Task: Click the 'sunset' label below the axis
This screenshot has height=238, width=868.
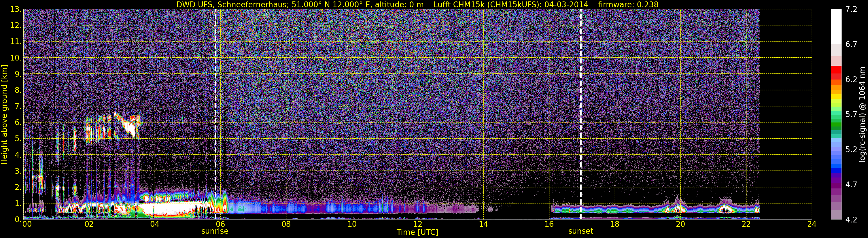Action: point(580,231)
